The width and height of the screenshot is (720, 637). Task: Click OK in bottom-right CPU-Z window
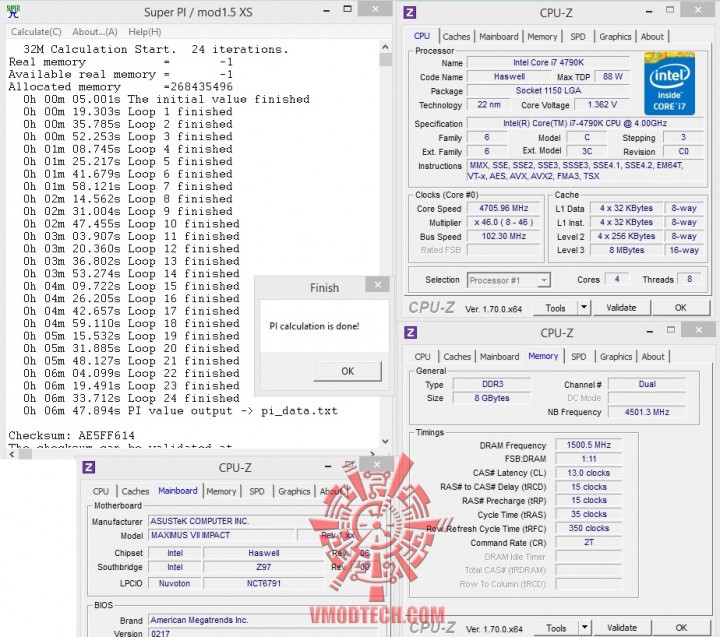point(681,628)
